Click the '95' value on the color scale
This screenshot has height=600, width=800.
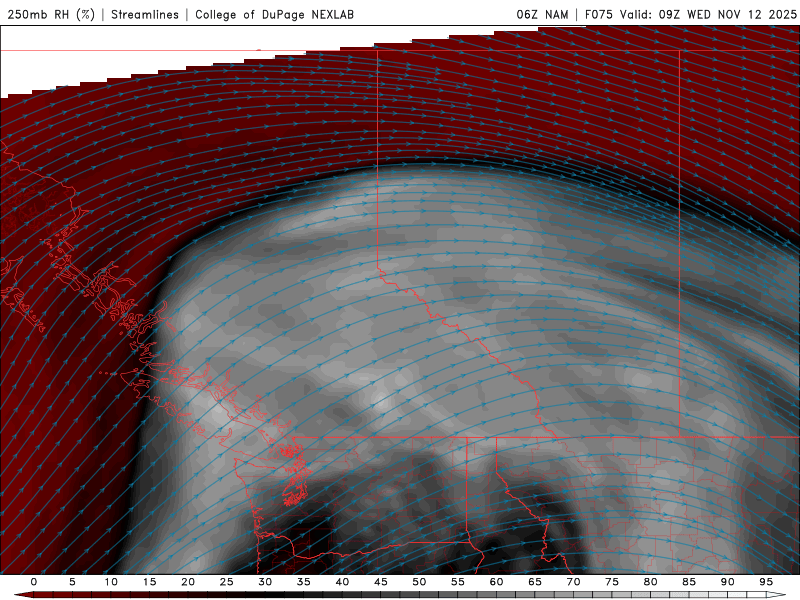click(x=766, y=582)
